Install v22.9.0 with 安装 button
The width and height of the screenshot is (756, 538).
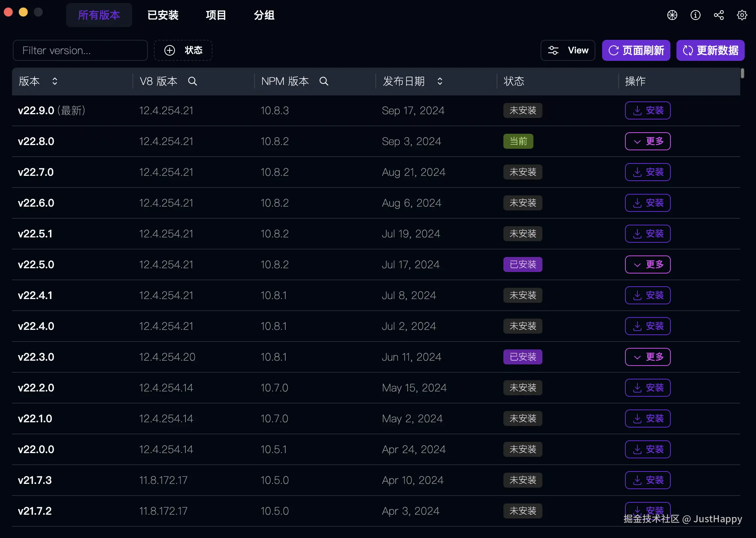click(x=648, y=110)
